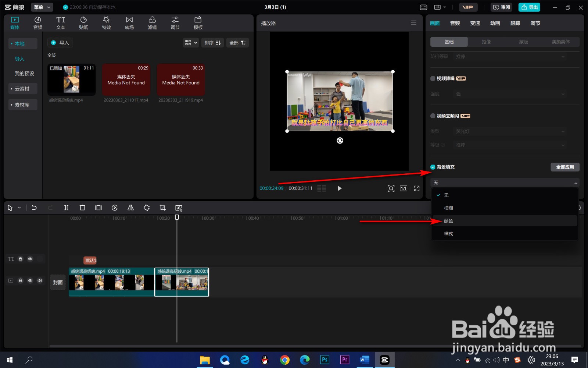Image resolution: width=588 pixels, height=368 pixels.
Task: Click the freeze frame tool icon
Action: pos(98,208)
